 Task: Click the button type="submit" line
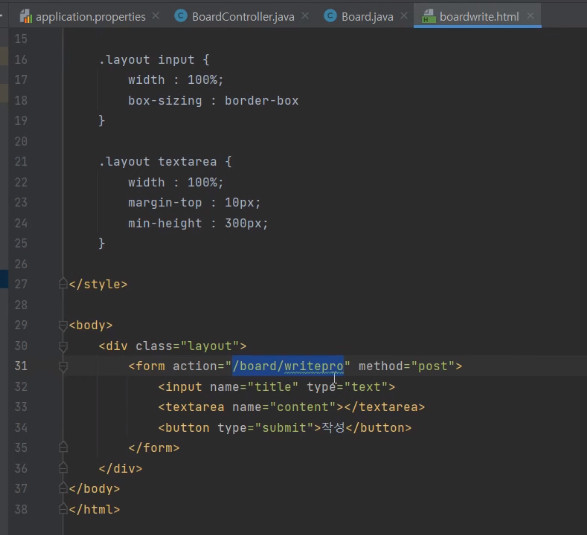pos(285,428)
